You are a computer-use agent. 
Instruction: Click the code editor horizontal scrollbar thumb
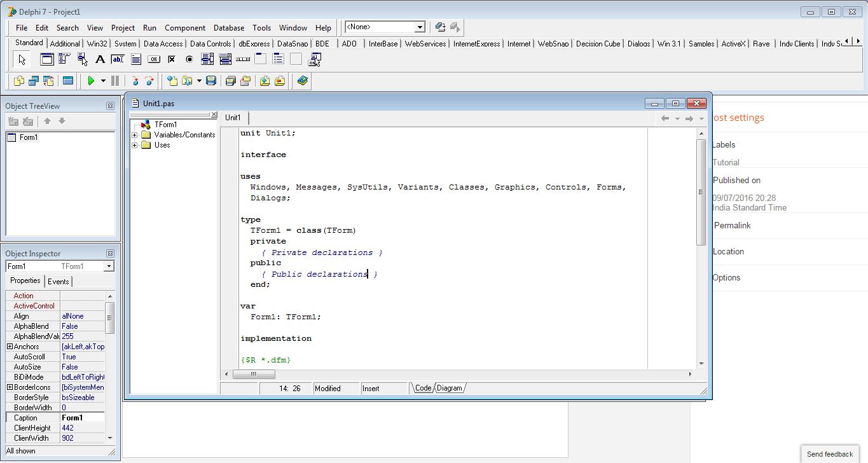[x=254, y=375]
